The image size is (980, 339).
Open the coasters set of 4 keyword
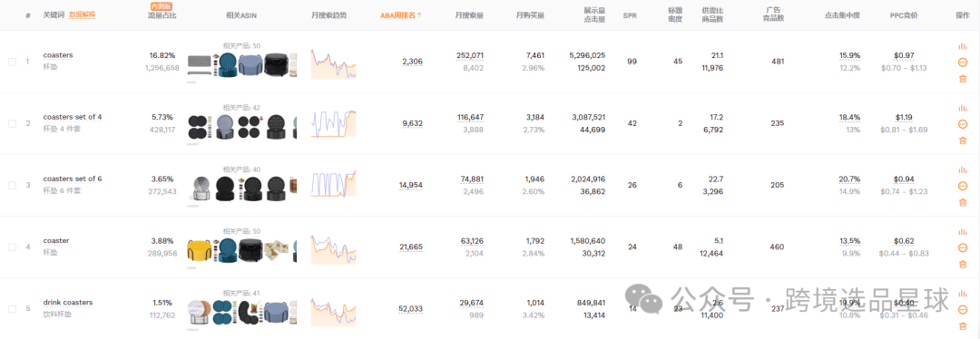[x=73, y=117]
